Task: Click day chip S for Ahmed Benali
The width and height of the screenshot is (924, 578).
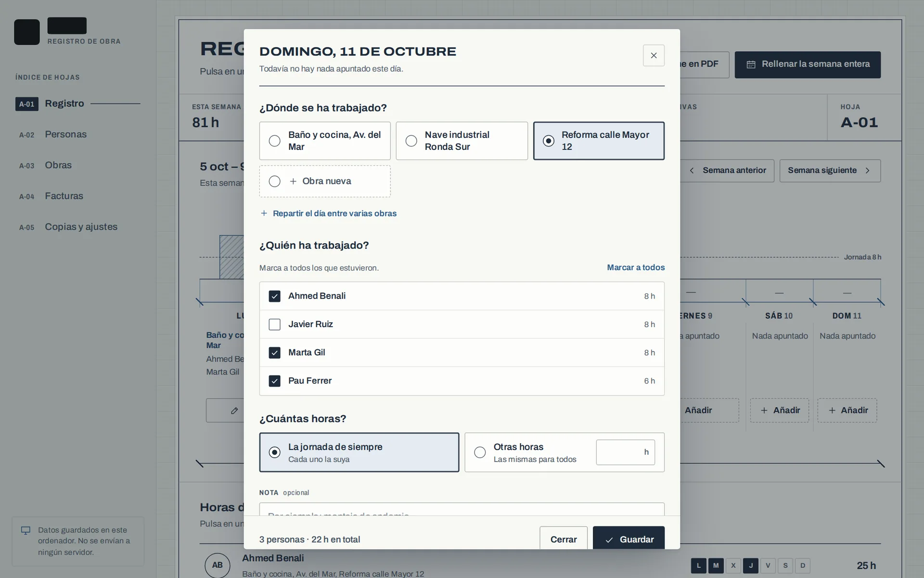Action: pos(785,565)
